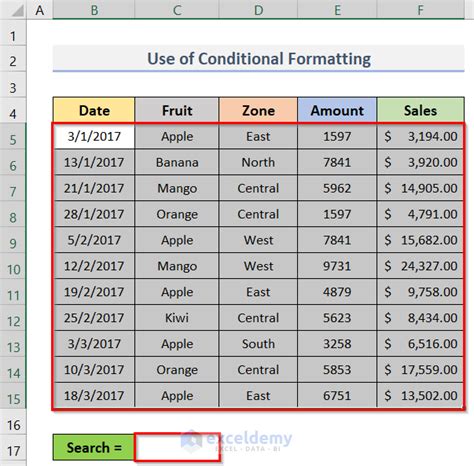Screen dimensions: 474x466
Task: Click the Amount header cell
Action: point(337,110)
